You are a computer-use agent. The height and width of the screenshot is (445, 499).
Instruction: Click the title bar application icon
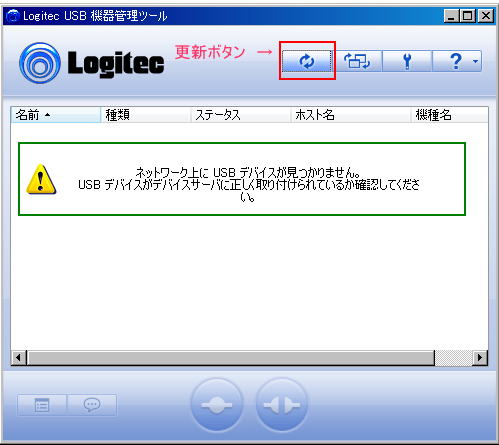(x=13, y=16)
